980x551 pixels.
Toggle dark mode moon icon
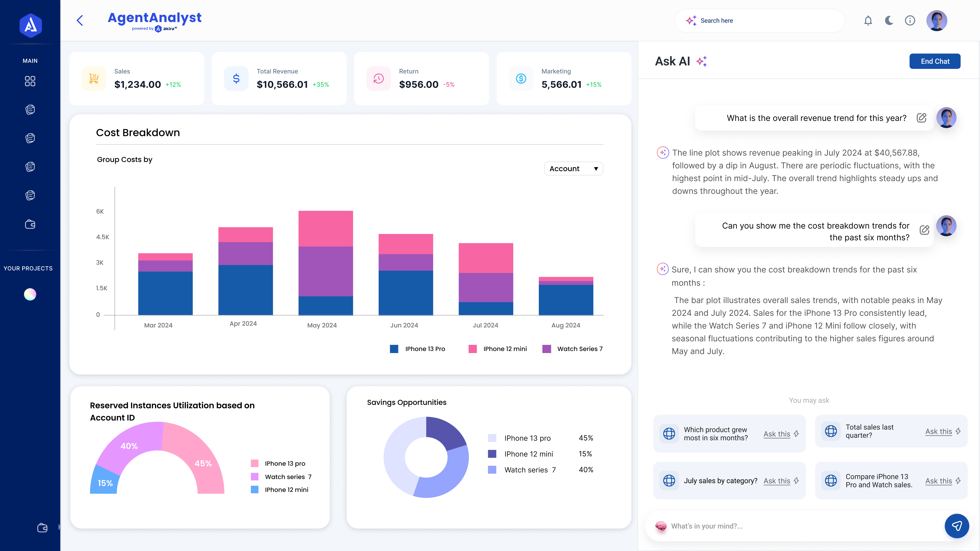[x=889, y=20]
